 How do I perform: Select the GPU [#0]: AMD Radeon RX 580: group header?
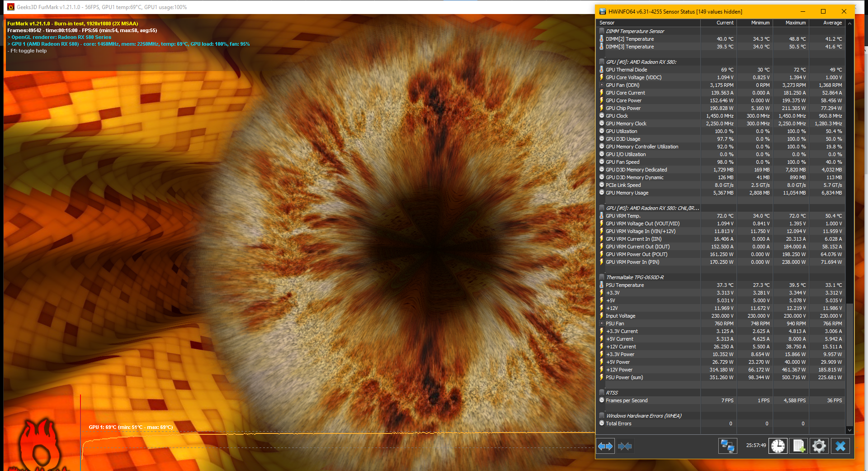pyautogui.click(x=641, y=62)
